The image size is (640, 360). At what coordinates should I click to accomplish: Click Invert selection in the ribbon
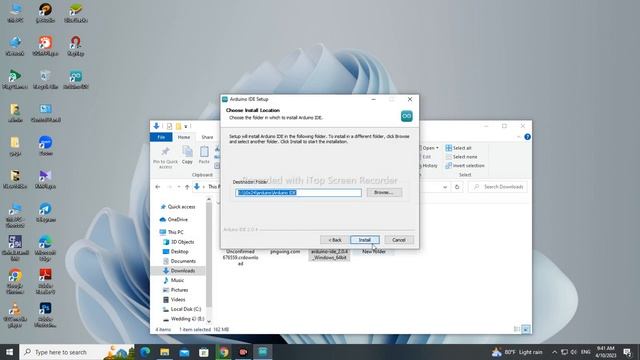465,166
